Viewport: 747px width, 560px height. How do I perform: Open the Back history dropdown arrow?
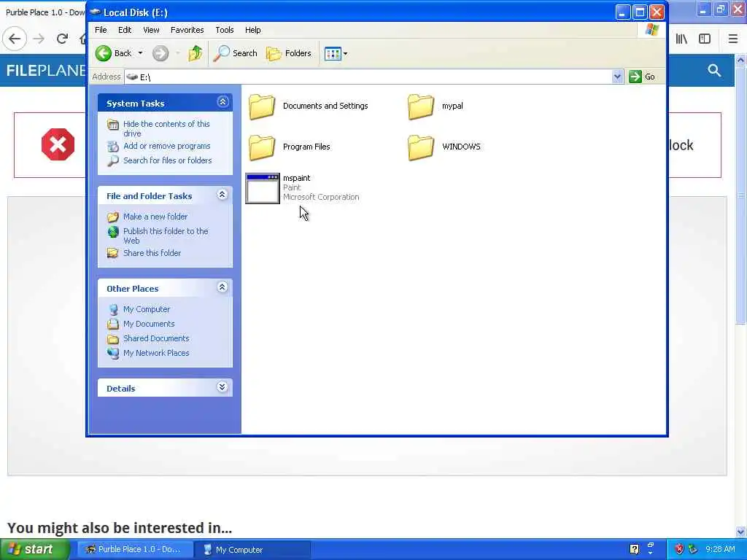coord(141,53)
